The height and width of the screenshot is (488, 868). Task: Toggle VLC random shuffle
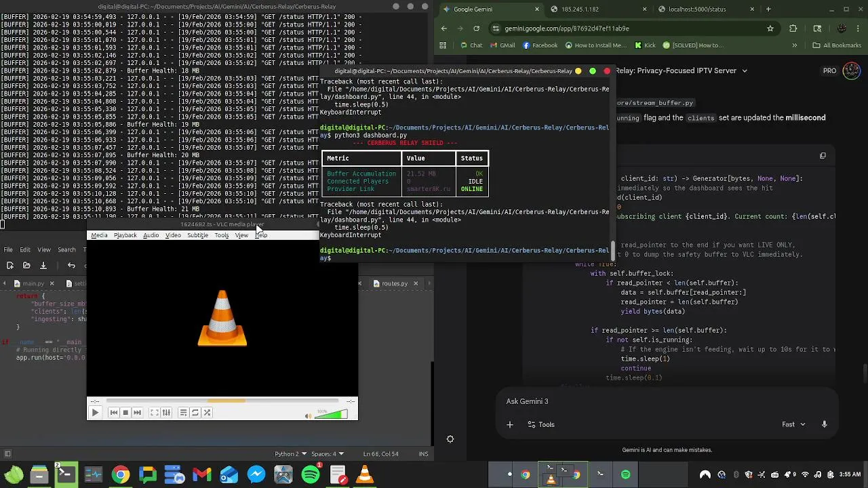pos(207,412)
